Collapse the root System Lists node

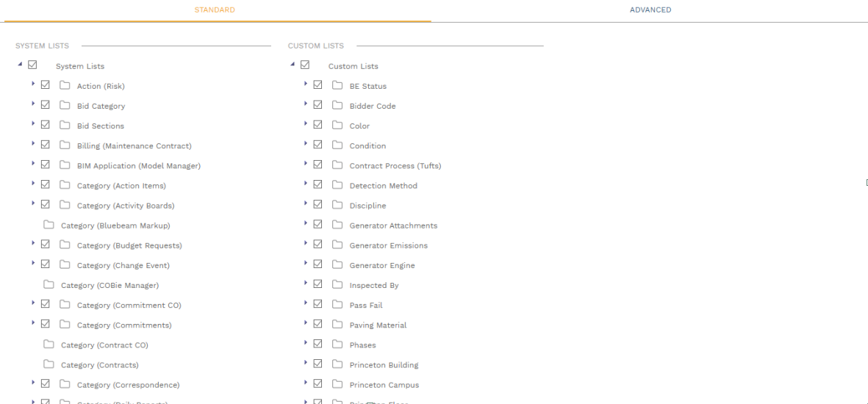tap(19, 65)
